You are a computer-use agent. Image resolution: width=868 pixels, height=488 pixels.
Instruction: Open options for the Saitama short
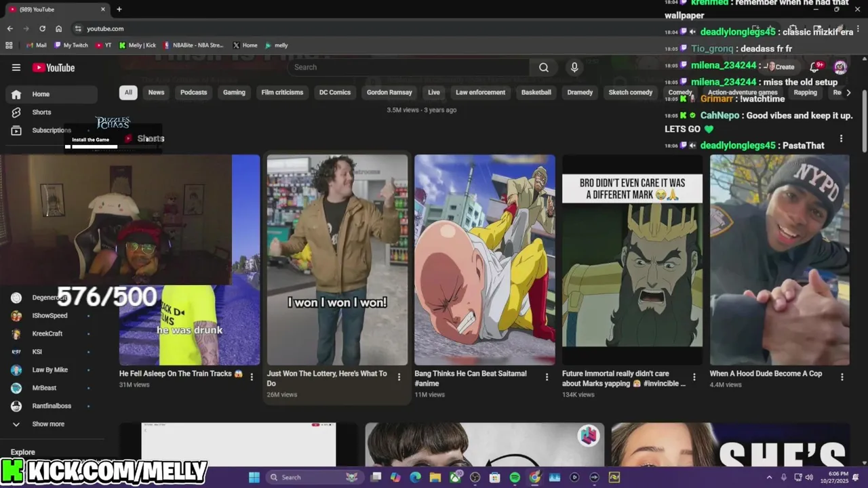tap(547, 377)
